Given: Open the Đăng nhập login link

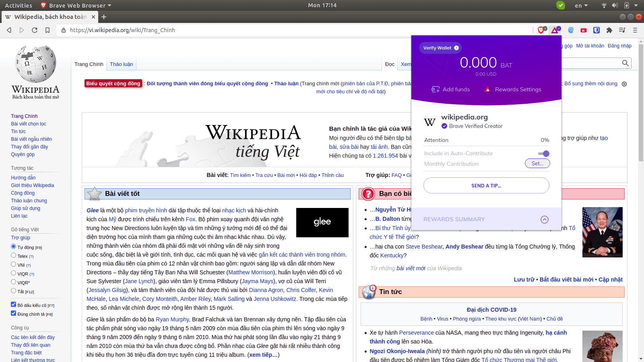Looking at the screenshot, I should click(x=619, y=46).
